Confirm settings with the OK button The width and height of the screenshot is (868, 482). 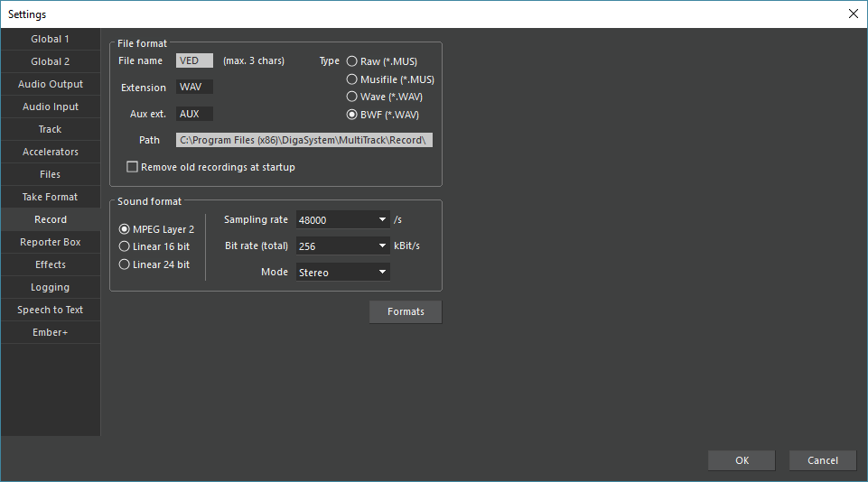[x=742, y=460]
